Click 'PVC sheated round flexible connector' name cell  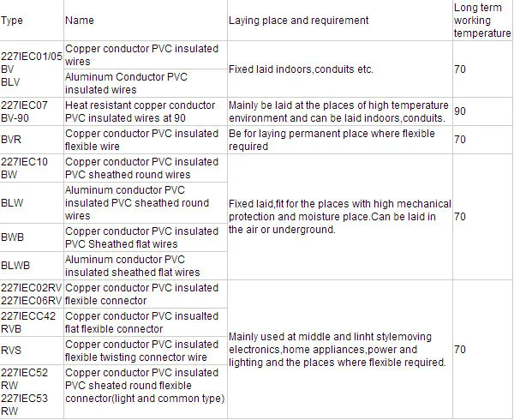point(146,392)
